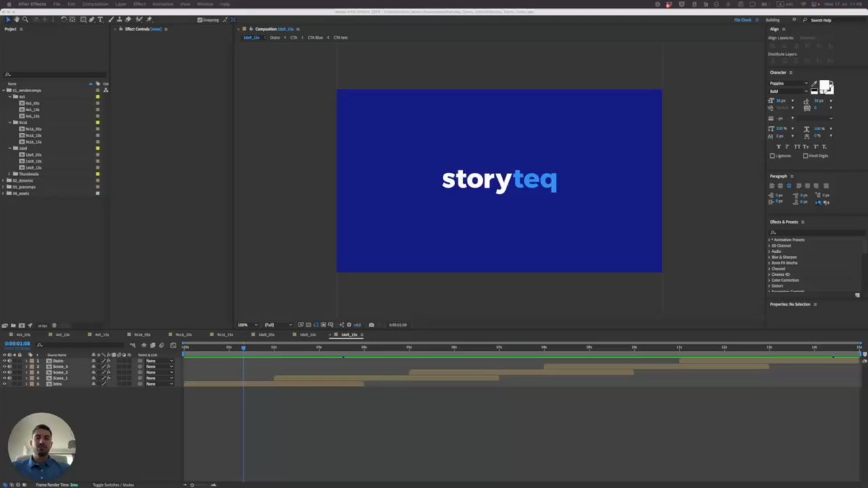This screenshot has width=868, height=488.
Task: Set paragraph to left alignment
Action: click(772, 186)
